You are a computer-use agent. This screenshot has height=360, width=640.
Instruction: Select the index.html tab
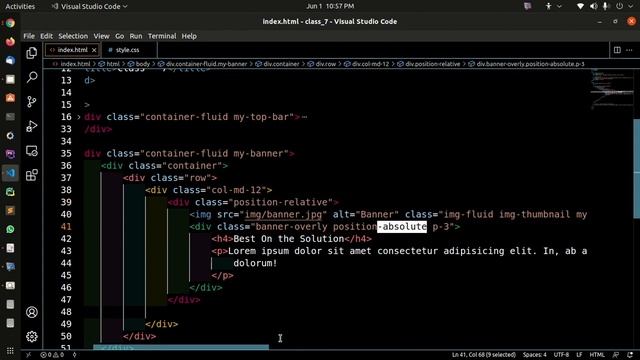[72, 50]
